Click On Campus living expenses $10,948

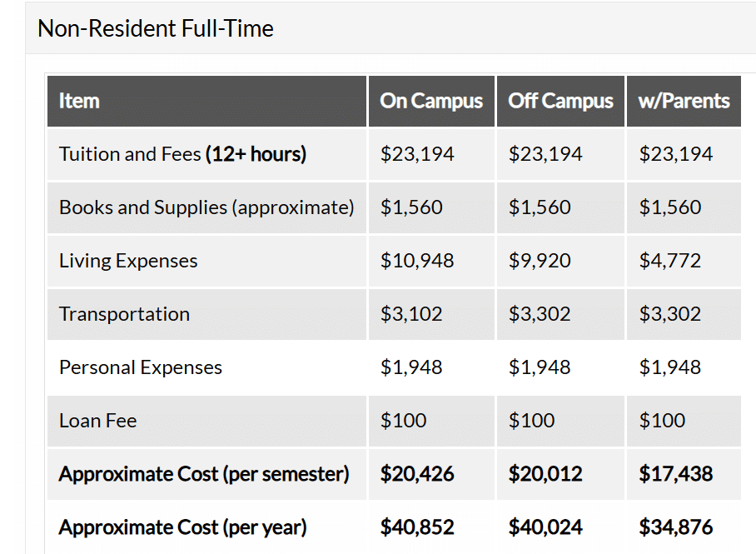pos(417,261)
